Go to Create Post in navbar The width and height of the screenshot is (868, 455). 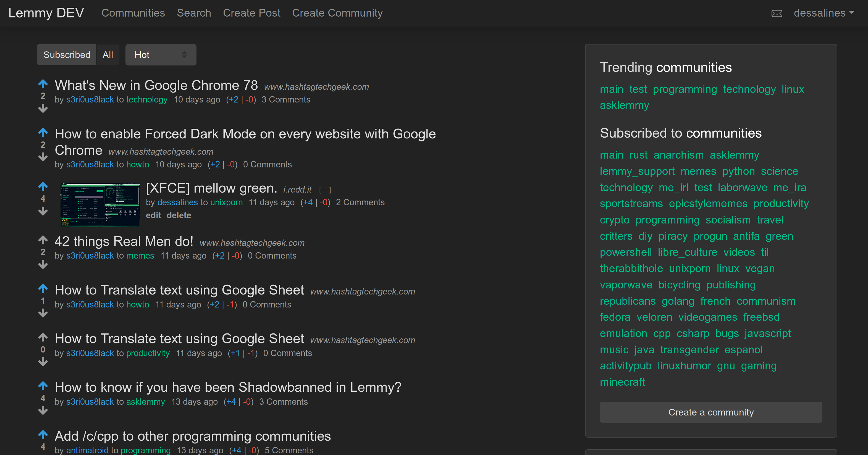pyautogui.click(x=251, y=13)
